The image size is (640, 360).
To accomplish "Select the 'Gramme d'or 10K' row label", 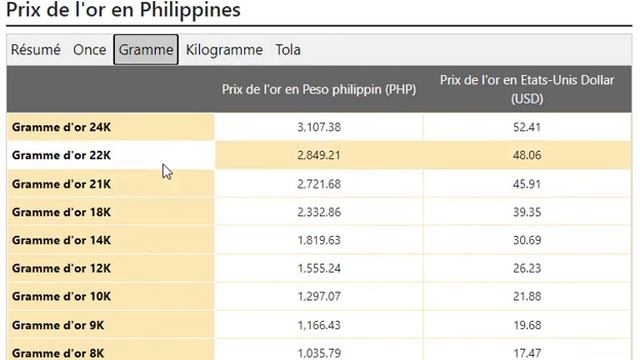I will point(61,296).
